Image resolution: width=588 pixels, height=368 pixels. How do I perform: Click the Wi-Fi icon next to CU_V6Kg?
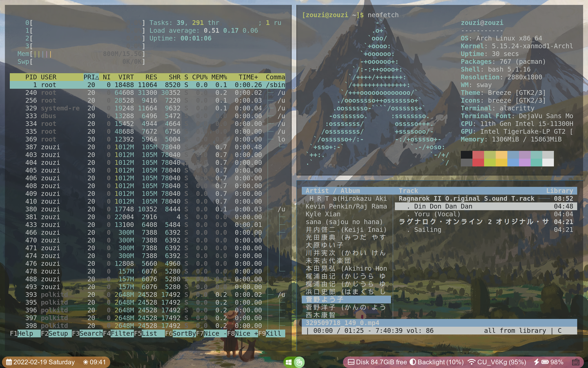[471, 362]
